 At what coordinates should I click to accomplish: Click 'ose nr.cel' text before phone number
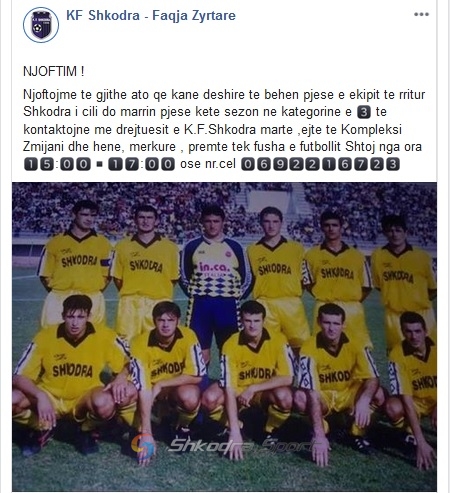[x=208, y=164]
